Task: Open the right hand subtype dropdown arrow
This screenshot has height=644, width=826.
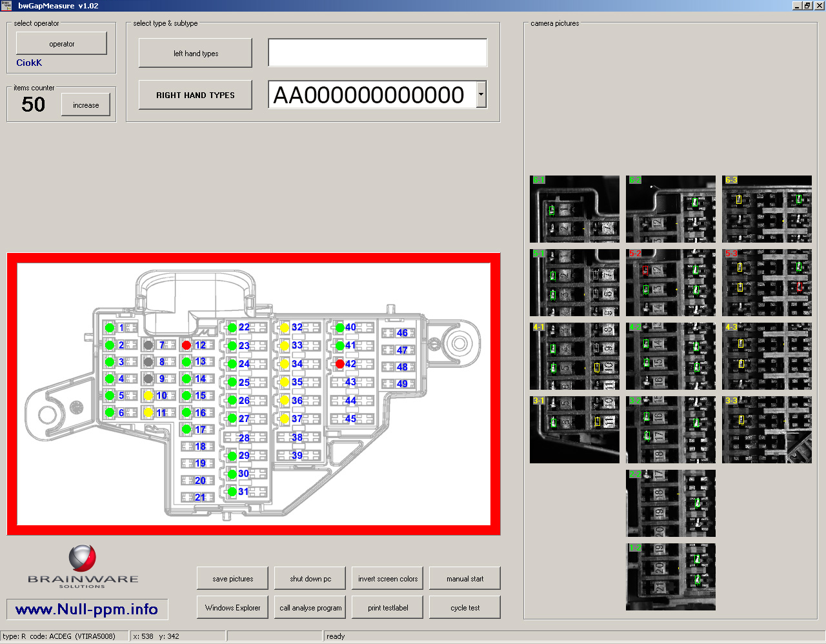Action: [481, 95]
